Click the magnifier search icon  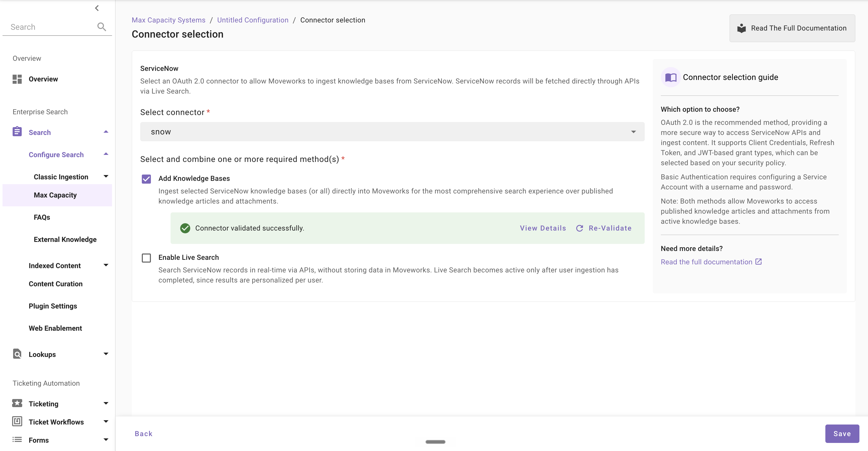coord(101,26)
